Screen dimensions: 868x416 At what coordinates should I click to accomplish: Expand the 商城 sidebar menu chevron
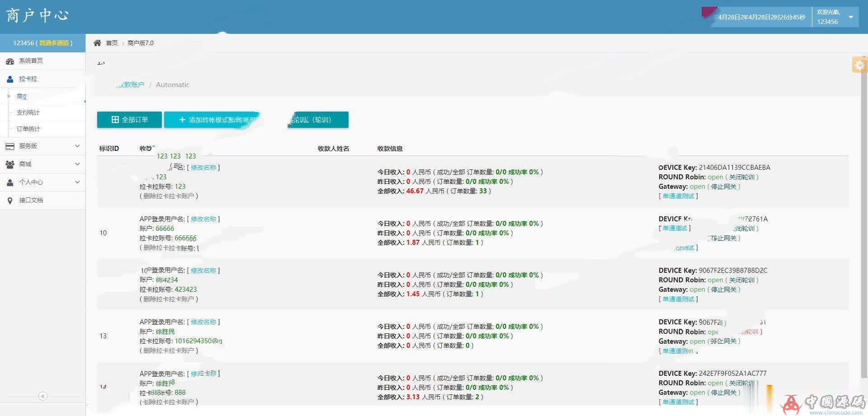point(77,164)
